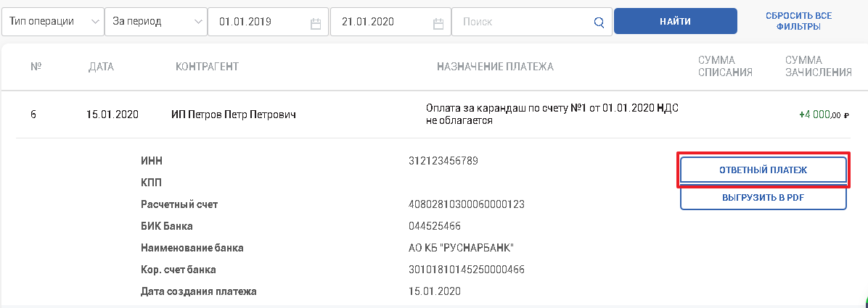Sort by КОНТРАГЕНТ column header
Screen dimensions: 868x308
[x=207, y=67]
